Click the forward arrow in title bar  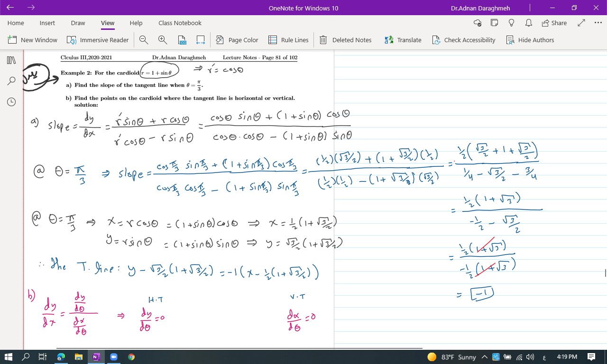tap(31, 8)
